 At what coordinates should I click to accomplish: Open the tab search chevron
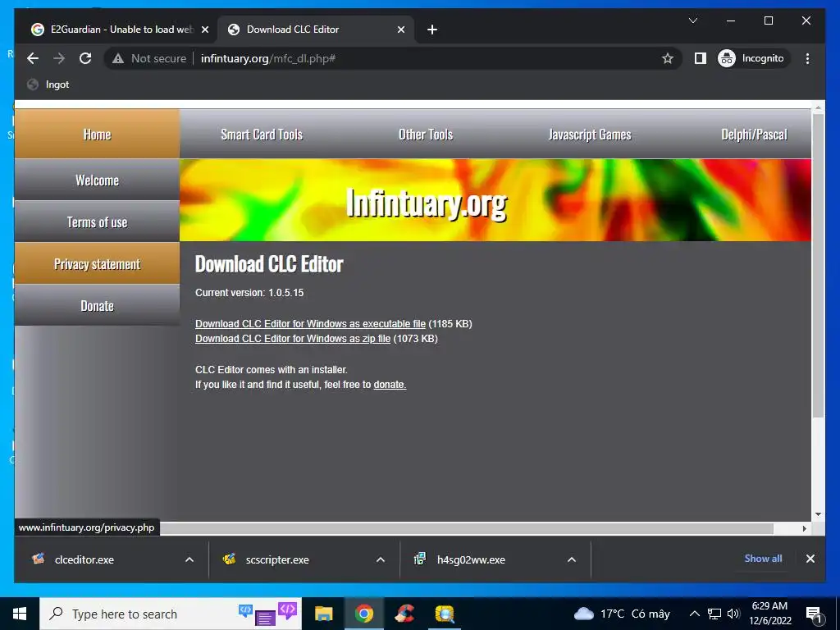pos(692,21)
